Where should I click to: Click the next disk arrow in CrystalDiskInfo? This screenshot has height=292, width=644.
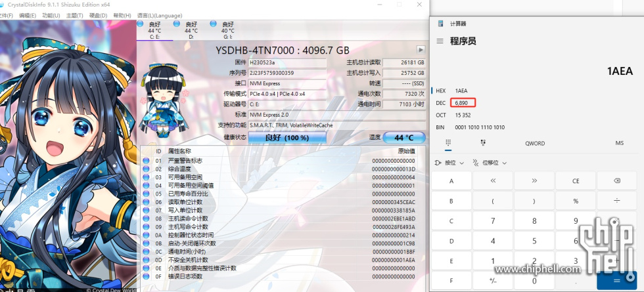pyautogui.click(x=421, y=50)
